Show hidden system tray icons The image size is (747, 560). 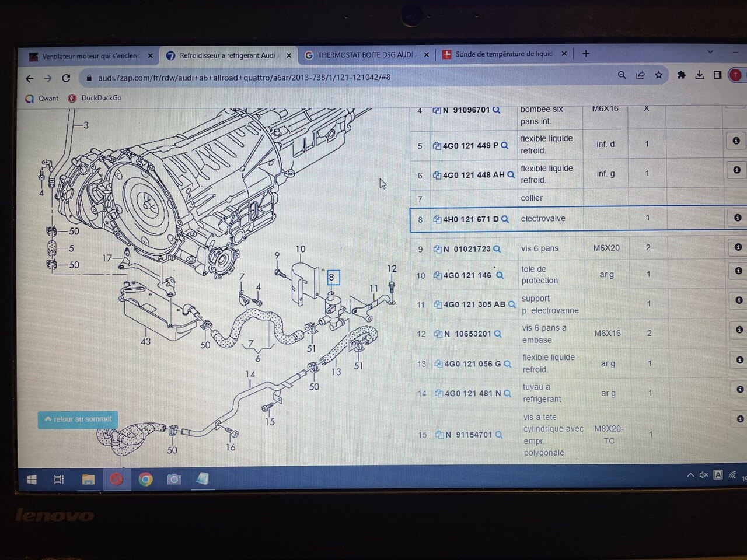(690, 475)
